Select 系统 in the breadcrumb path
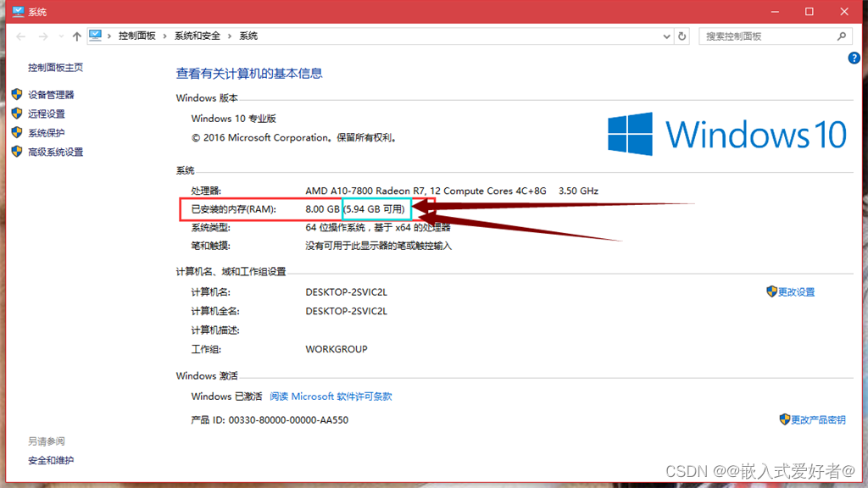This screenshot has width=868, height=488. tap(248, 36)
